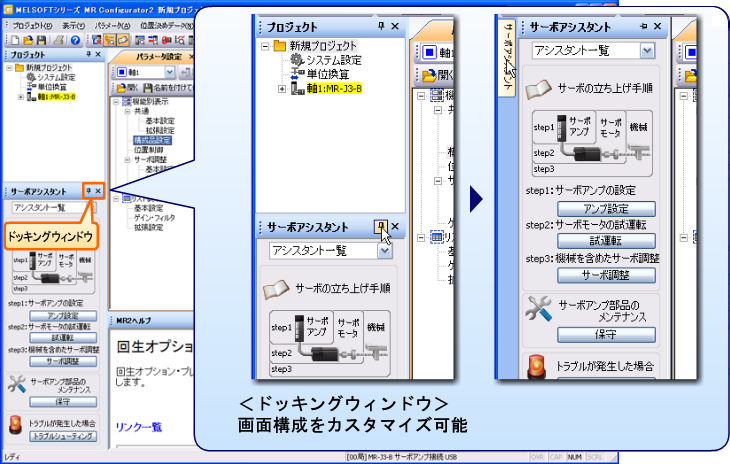Close プロジェクト panel in middle enlarged view
The image size is (730, 464).
pos(395,26)
